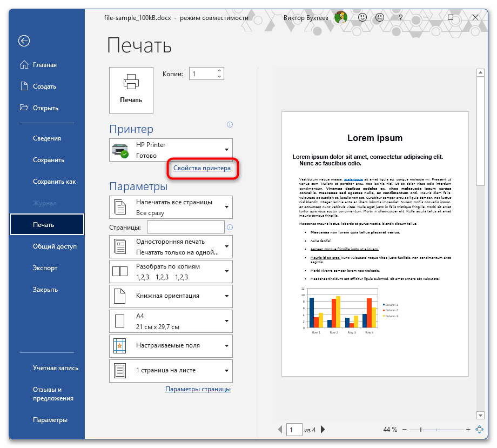
Task: Open the Разобрать по копиям dropdown
Action: coord(171,271)
